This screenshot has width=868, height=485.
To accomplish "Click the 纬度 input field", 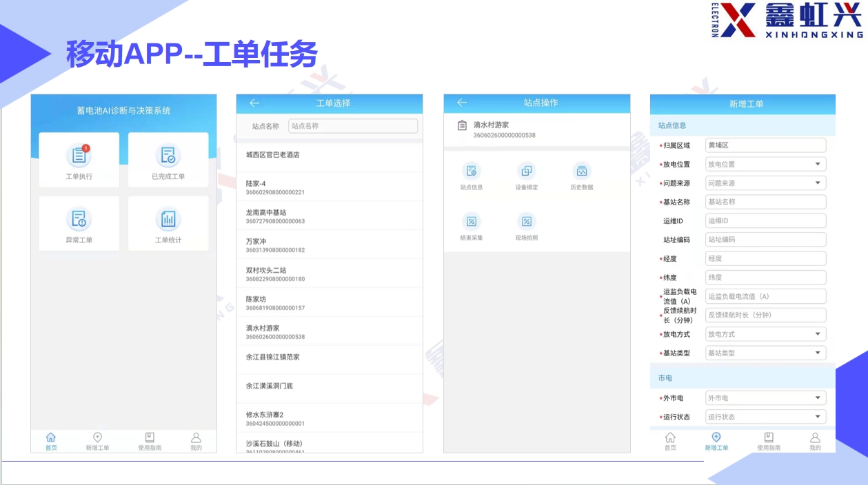I will pyautogui.click(x=765, y=277).
